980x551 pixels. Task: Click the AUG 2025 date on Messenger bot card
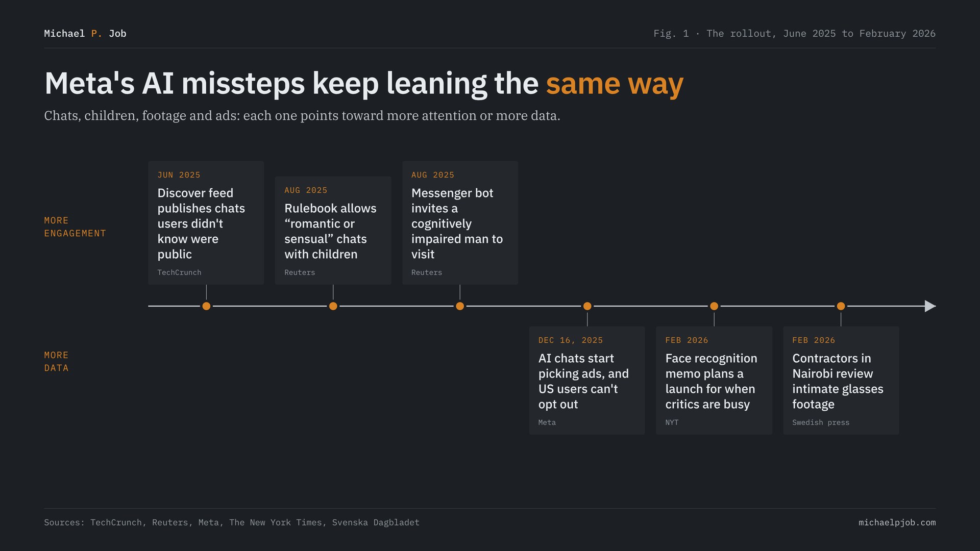433,175
